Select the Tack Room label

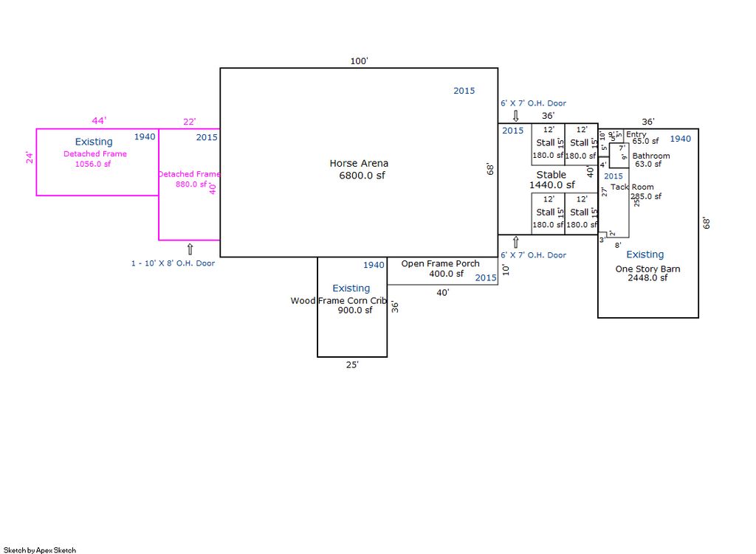click(x=632, y=187)
